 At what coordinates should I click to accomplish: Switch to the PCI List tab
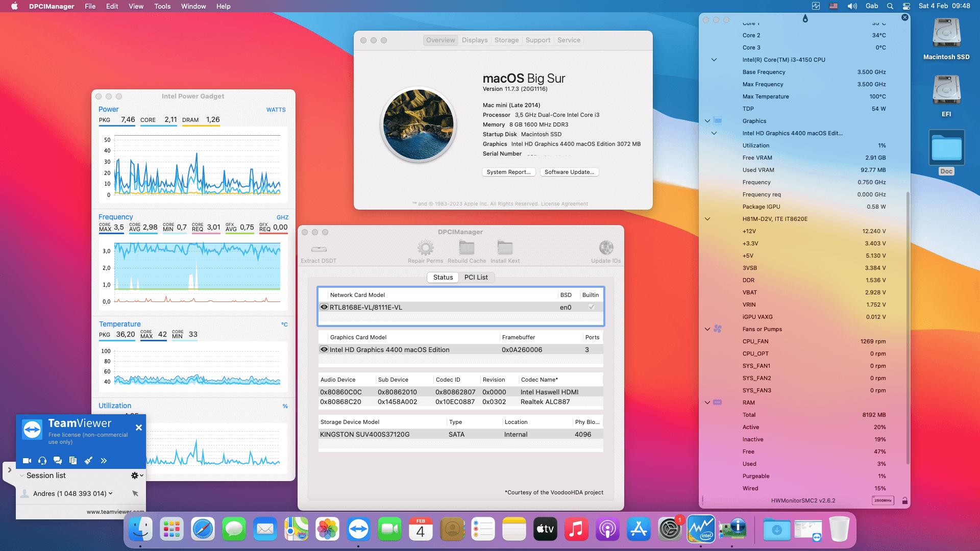pos(476,277)
